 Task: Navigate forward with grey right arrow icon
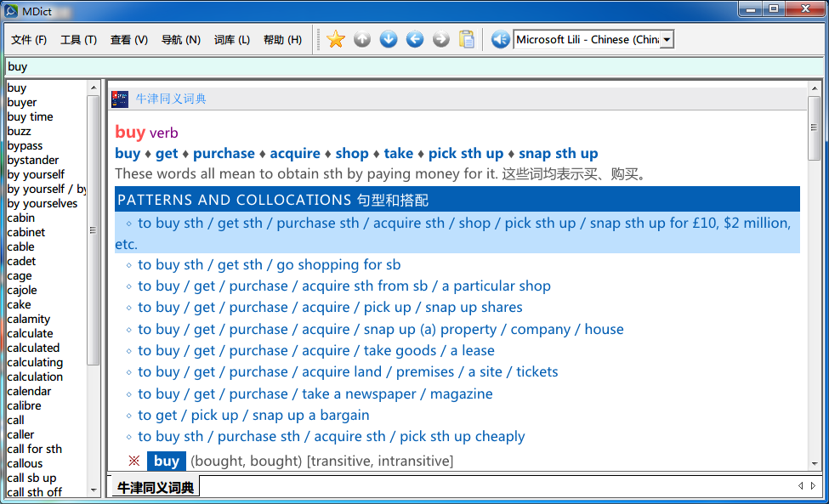click(441, 39)
